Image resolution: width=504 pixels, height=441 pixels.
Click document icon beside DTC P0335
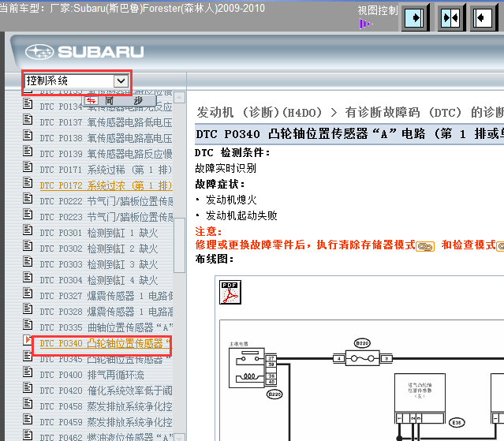point(28,325)
